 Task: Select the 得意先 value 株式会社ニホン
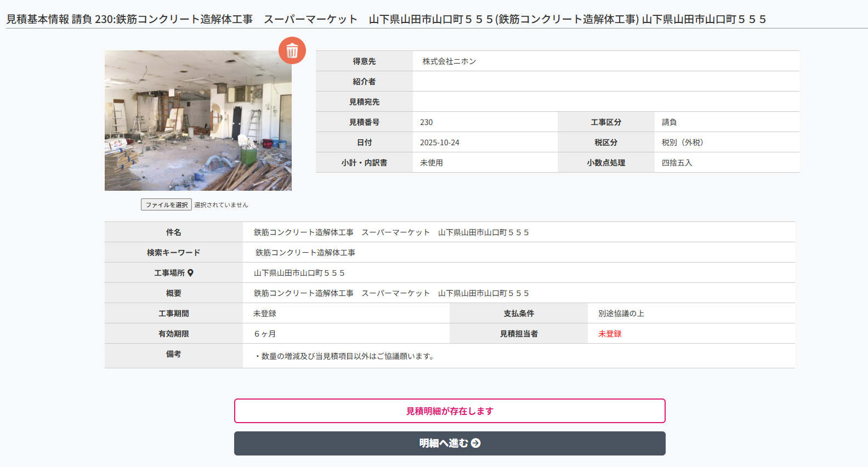(x=449, y=61)
